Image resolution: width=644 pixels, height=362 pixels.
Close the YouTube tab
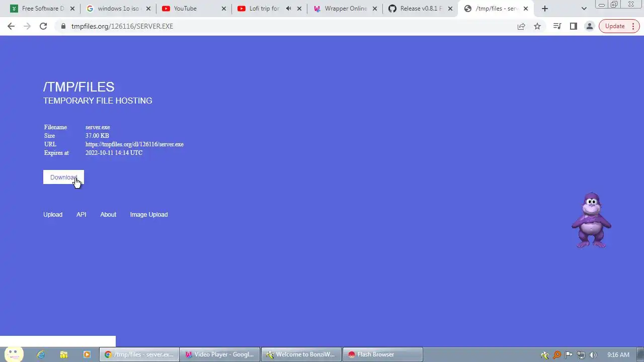click(x=224, y=9)
